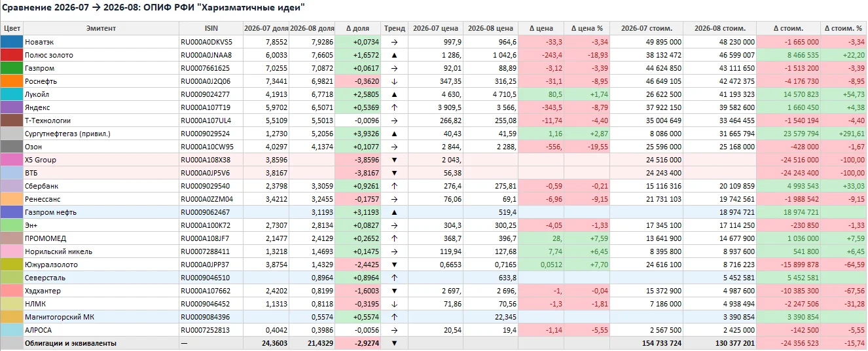The height and width of the screenshot is (351, 868).
Task: Select the Сургутнефтегаз (привил.) row name
Action: click(x=101, y=134)
